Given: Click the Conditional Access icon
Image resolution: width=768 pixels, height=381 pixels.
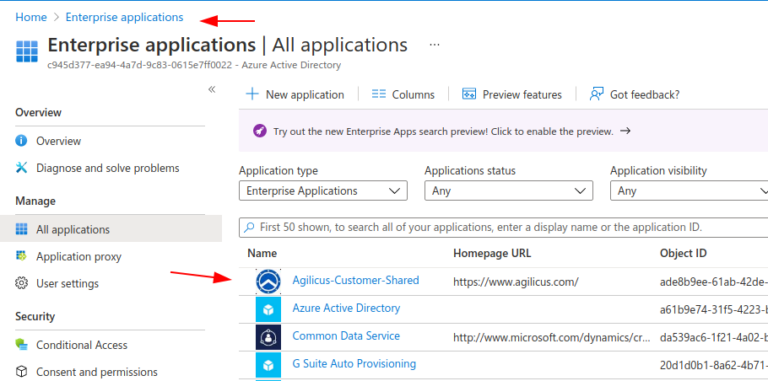Looking at the screenshot, I should pyautogui.click(x=21, y=345).
